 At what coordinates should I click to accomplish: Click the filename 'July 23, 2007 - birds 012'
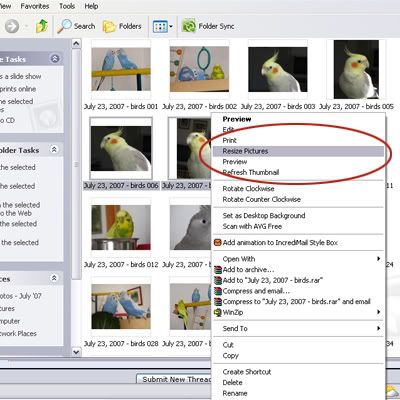click(121, 265)
